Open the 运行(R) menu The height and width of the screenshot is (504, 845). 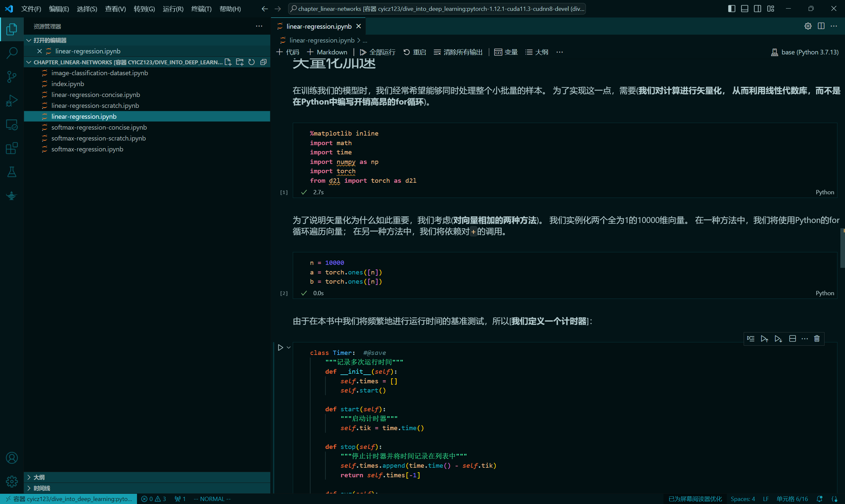click(x=173, y=9)
